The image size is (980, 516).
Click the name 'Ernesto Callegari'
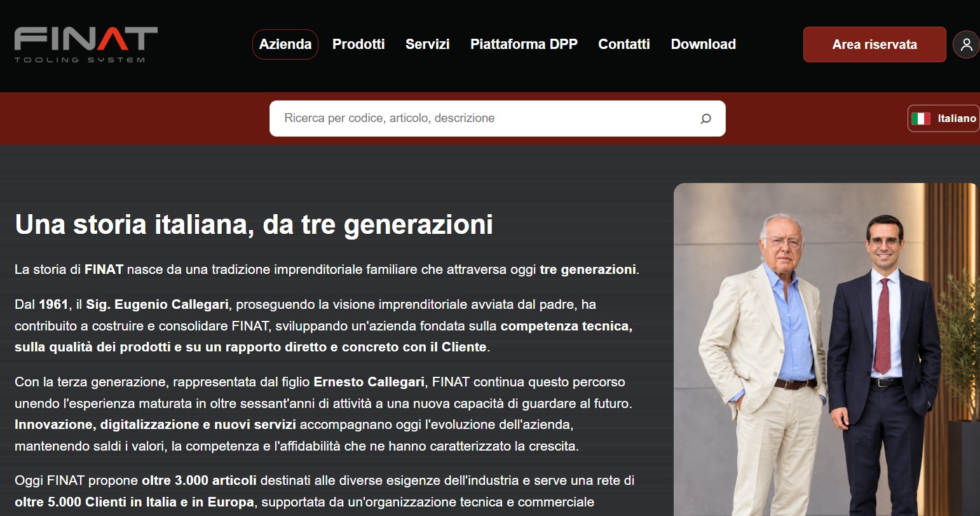[x=369, y=382]
